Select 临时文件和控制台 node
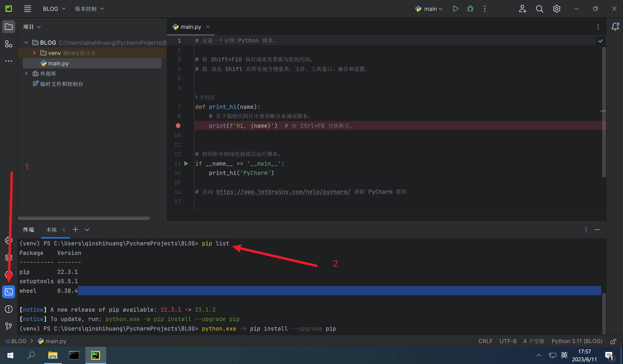623x364 pixels. 58,84
